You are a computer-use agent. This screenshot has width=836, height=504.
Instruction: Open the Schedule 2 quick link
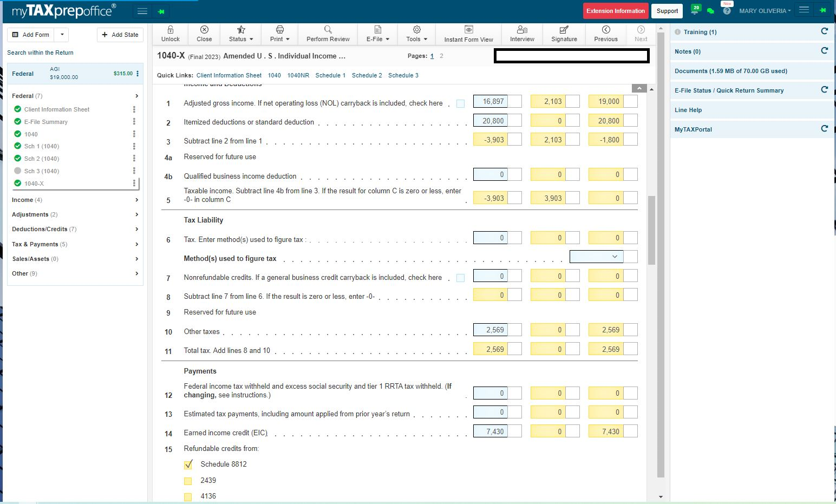(367, 75)
